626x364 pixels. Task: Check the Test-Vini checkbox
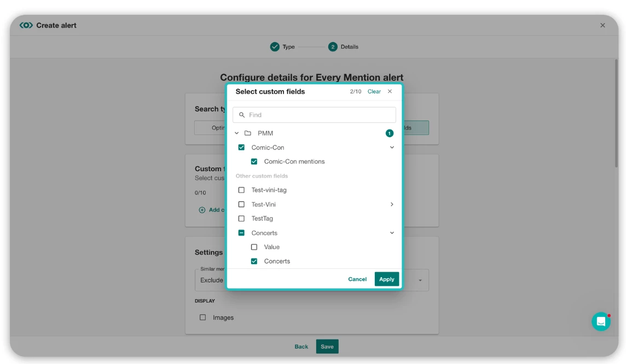coord(241,204)
